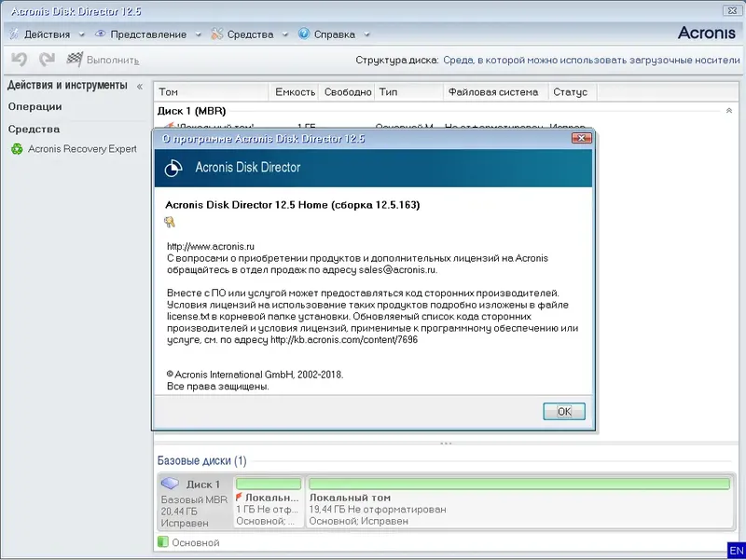
Task: Click the sales@acronis.ru email text
Action: [397, 269]
